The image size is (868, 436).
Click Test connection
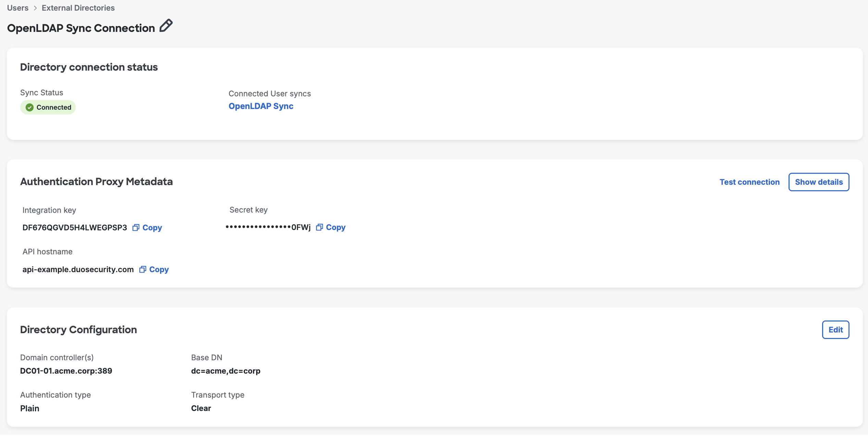(x=749, y=182)
